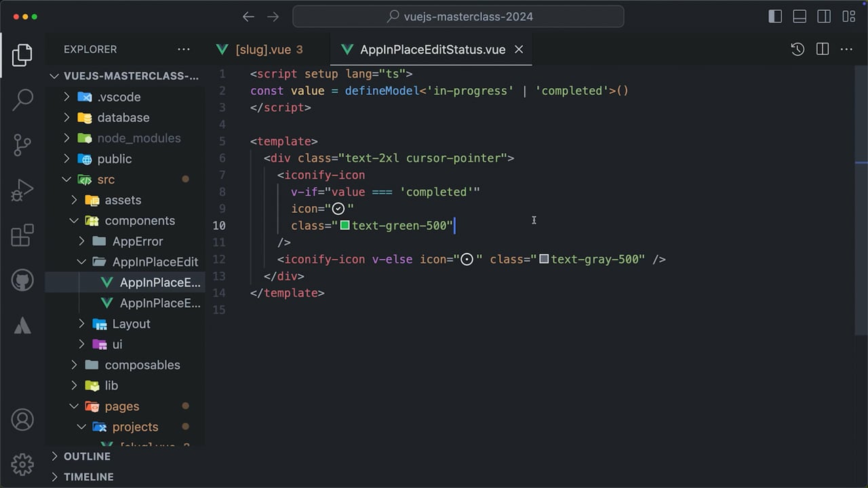Expand the assets folder
The height and width of the screenshot is (488, 868).
tap(125, 200)
